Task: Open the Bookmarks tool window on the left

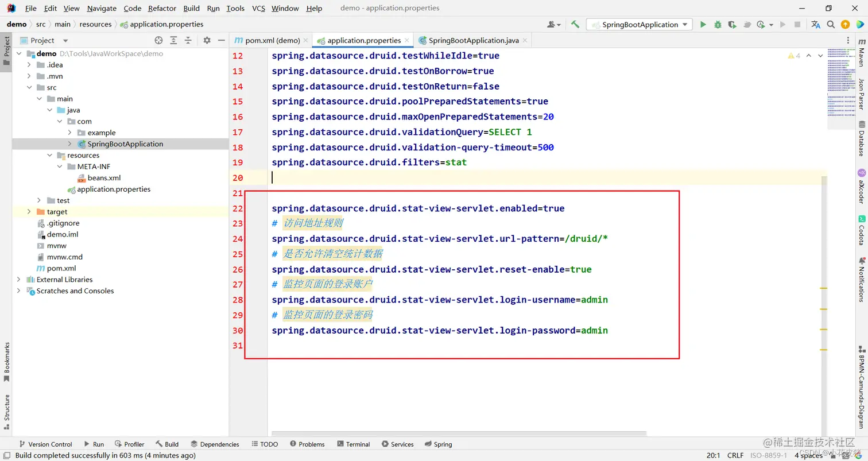Action: [x=7, y=362]
